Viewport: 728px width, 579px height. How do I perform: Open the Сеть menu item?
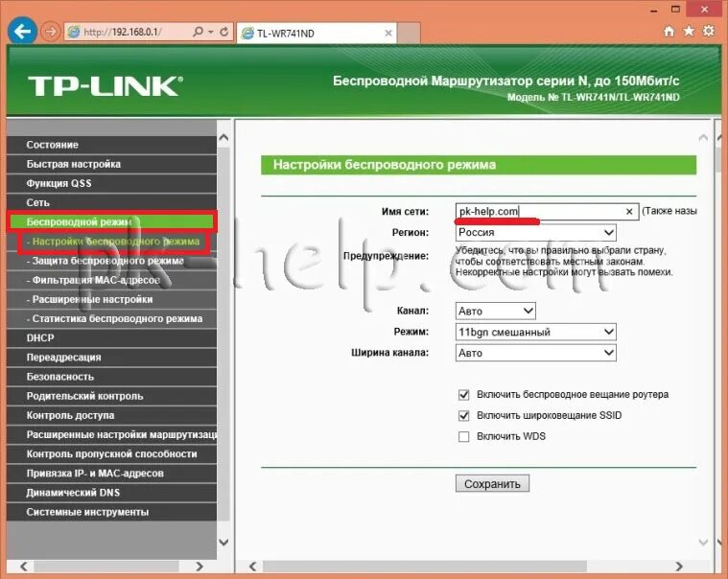111,202
